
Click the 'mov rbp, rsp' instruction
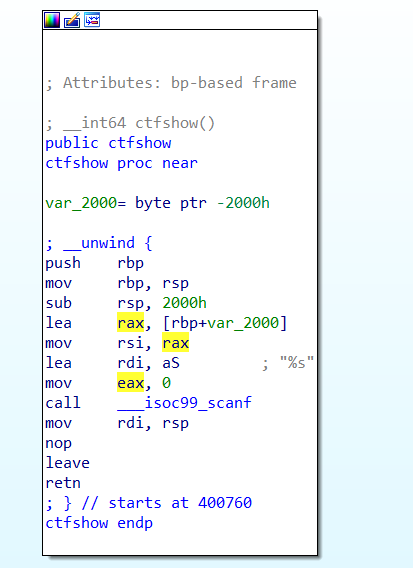pos(117,283)
